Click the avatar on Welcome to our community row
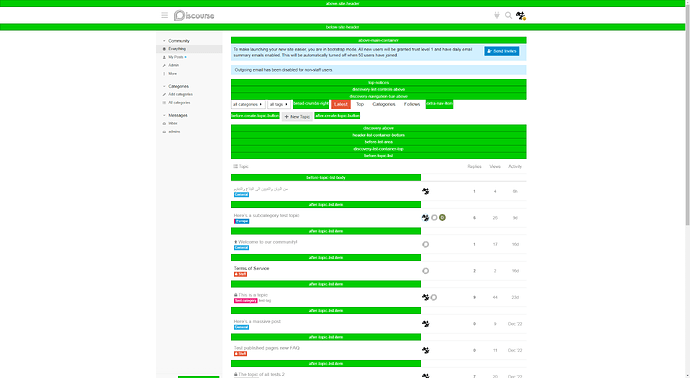Image resolution: width=690 pixels, height=378 pixels. (x=426, y=244)
